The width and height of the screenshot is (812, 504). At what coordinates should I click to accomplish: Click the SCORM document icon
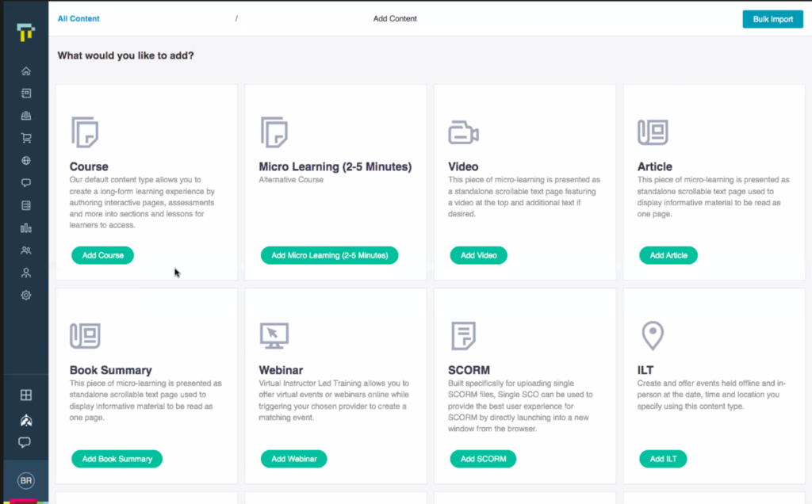[463, 336]
